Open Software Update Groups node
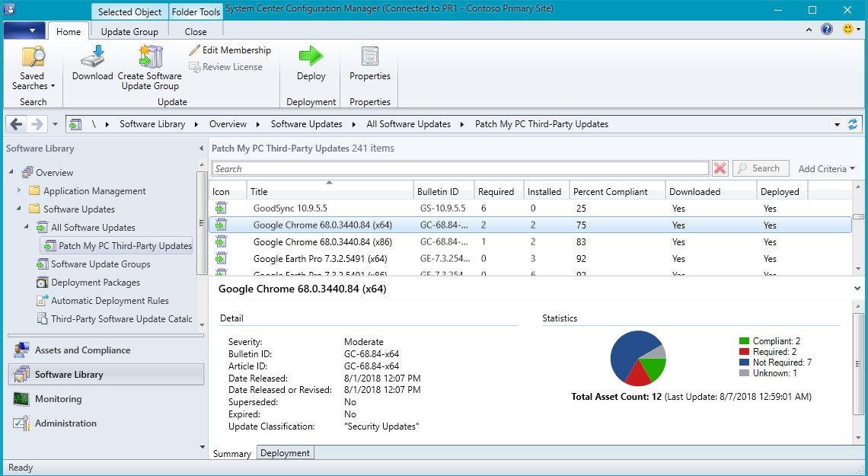The height and width of the screenshot is (476, 868). click(101, 264)
